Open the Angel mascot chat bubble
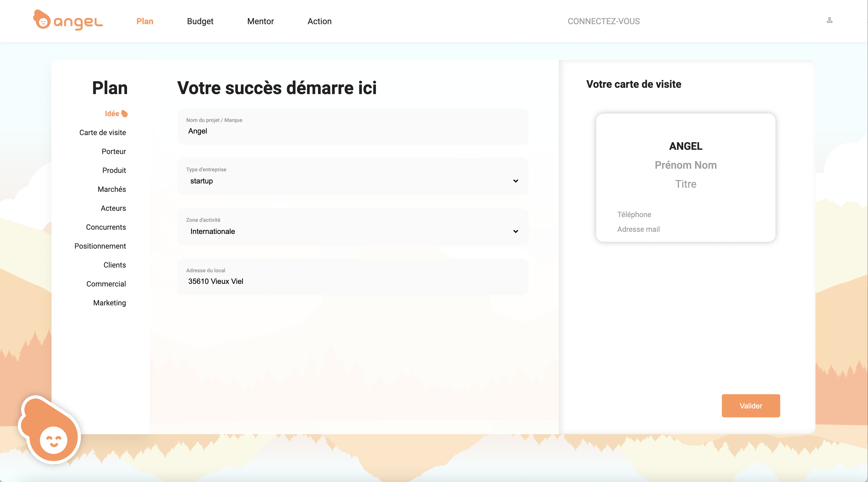The height and width of the screenshot is (482, 868). (49, 429)
